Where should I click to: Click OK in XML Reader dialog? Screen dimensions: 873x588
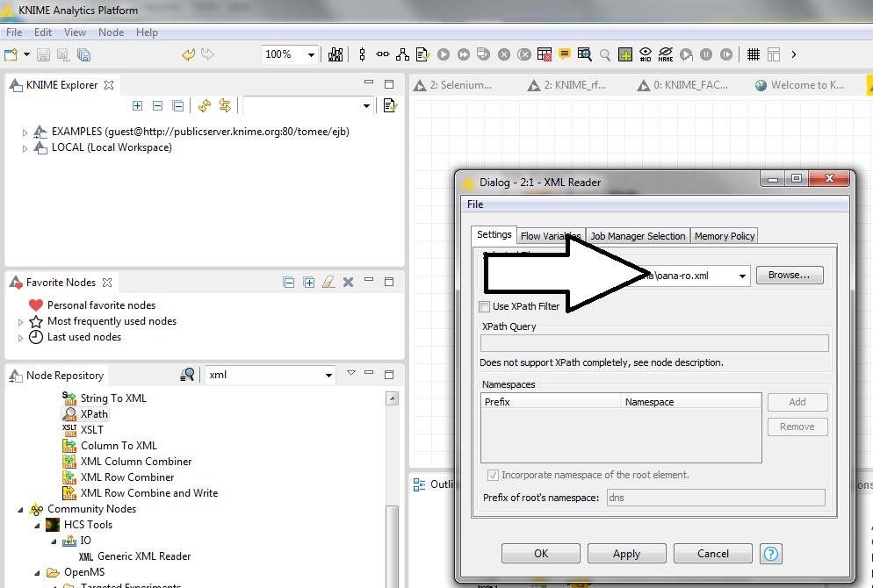(x=541, y=554)
